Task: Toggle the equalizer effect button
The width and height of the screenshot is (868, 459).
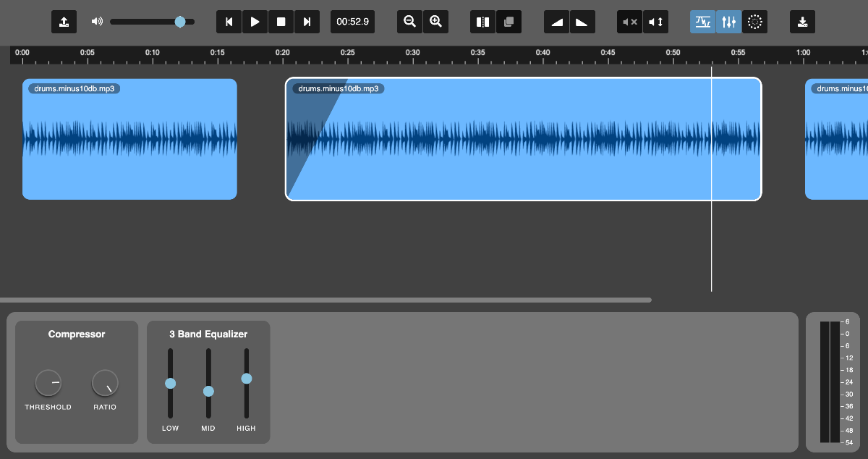Action: coord(728,22)
